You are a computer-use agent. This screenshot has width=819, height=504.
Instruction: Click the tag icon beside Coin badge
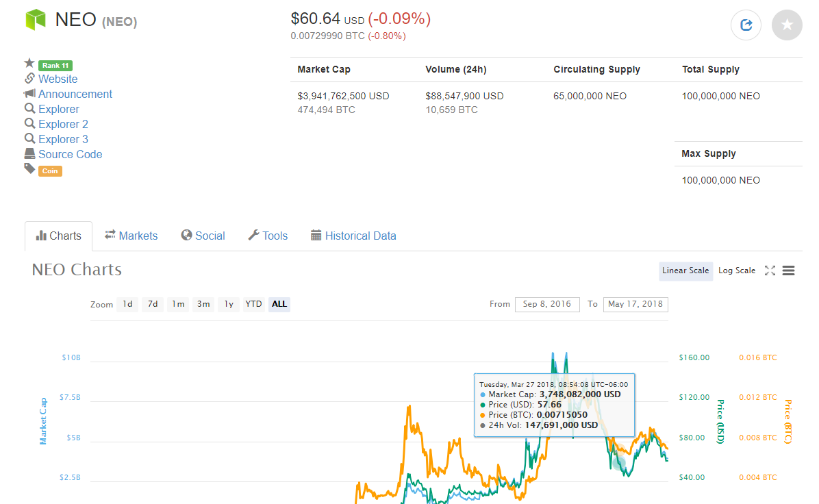pos(29,168)
